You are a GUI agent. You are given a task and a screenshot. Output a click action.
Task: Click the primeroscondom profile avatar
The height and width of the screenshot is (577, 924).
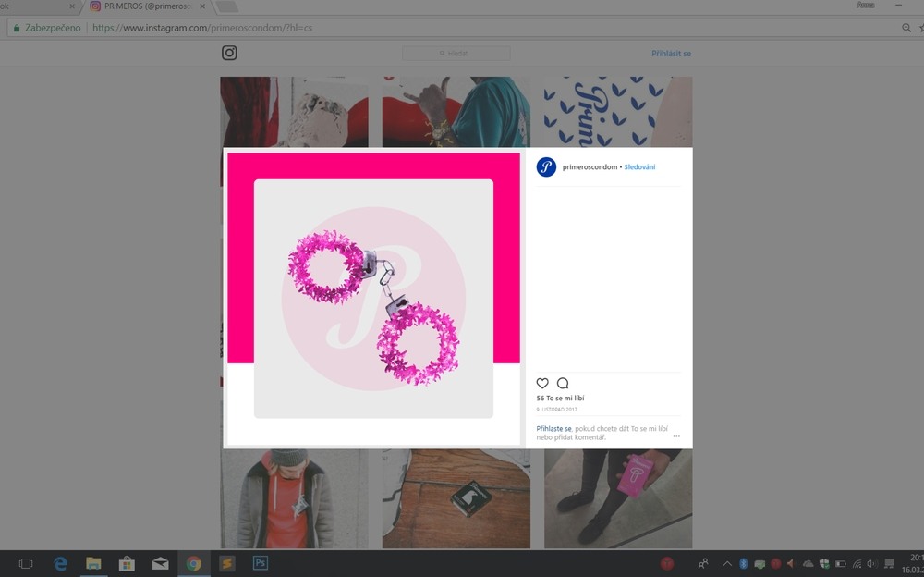point(546,166)
